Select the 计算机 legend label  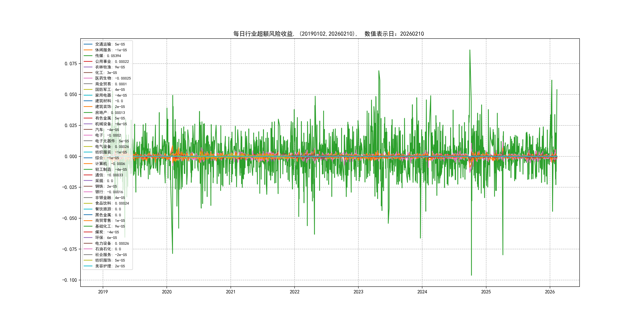(110, 164)
